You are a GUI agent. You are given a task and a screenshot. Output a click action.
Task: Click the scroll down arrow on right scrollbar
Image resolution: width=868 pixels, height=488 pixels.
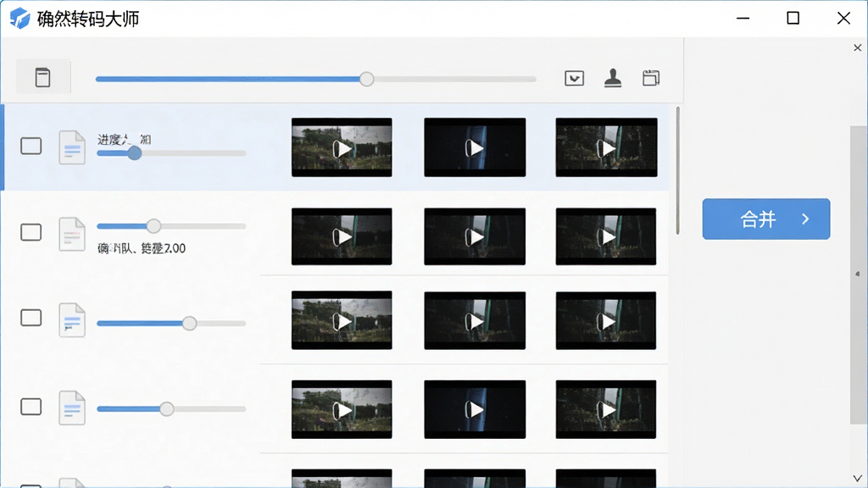click(858, 478)
